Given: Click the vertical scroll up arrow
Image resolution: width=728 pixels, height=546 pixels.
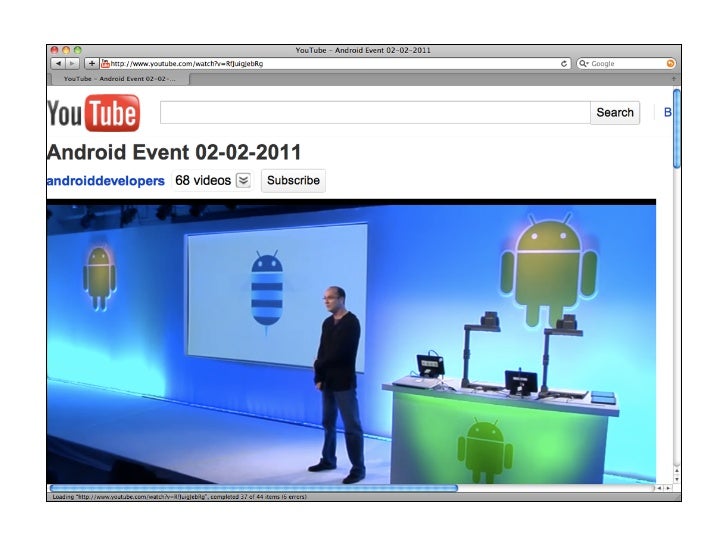Looking at the screenshot, I should [x=676, y=471].
